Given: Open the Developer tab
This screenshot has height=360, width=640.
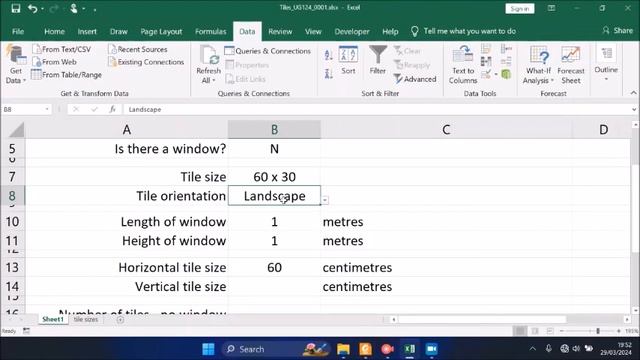Looking at the screenshot, I should (x=352, y=31).
